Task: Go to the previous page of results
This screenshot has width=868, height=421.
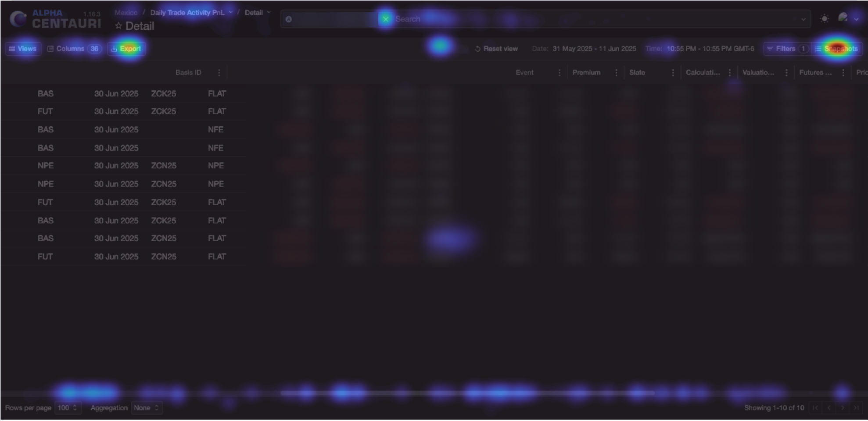Action: [829, 408]
